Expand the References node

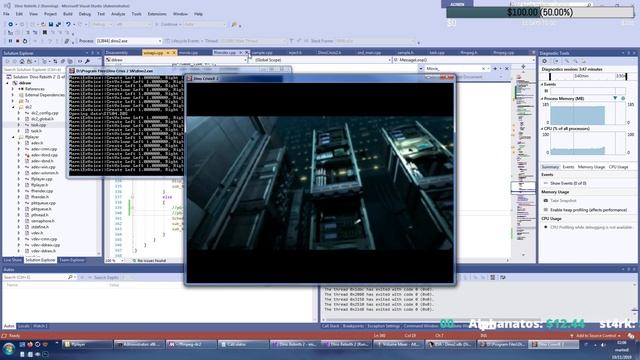(x=13, y=89)
